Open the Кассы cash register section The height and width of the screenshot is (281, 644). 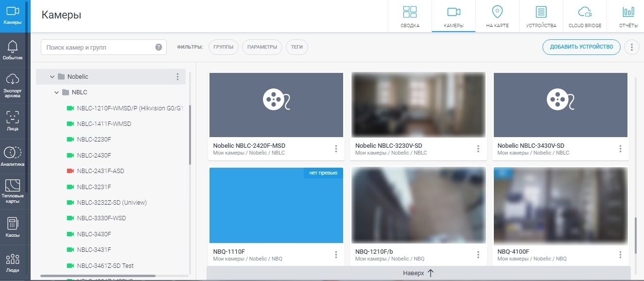point(13,227)
